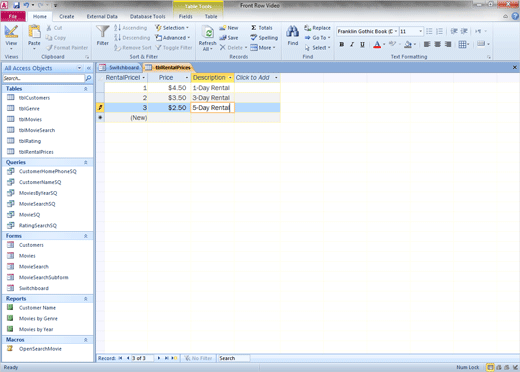Center align text
The image size is (520, 372).
[x=437, y=44]
